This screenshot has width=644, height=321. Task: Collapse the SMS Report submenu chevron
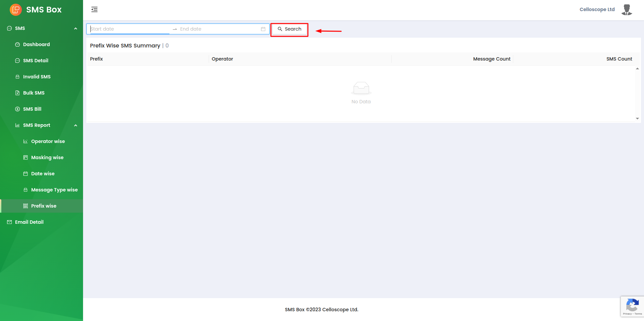tap(76, 126)
